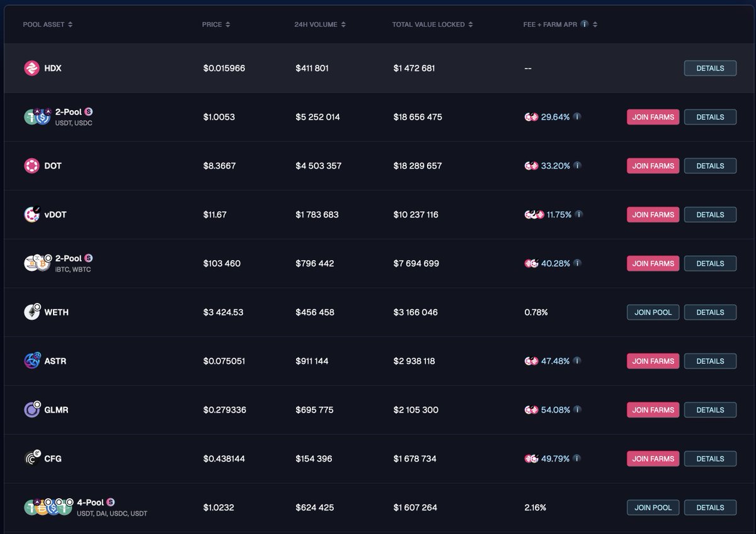Open Details for vDOT
756x534 pixels.
pos(710,215)
